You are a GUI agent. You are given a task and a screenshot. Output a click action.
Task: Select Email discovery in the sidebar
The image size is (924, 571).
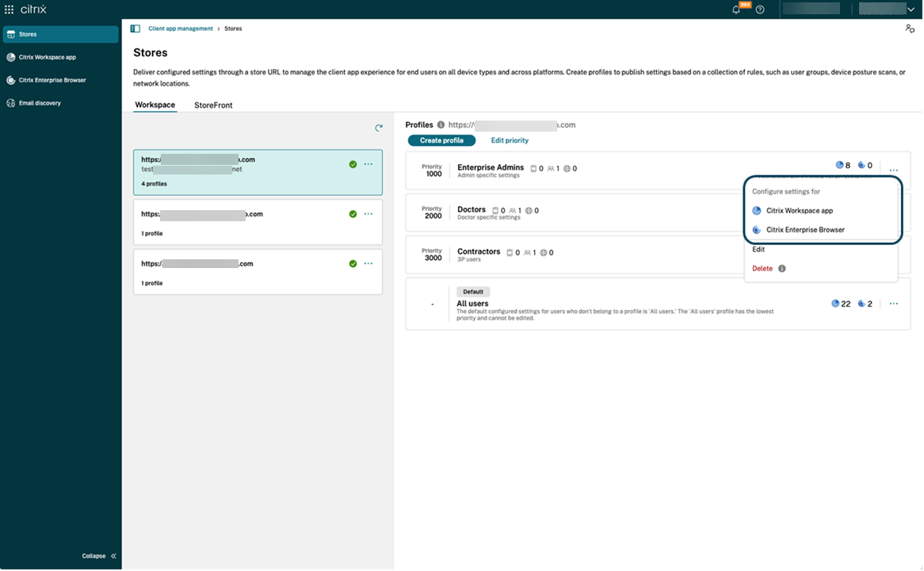[39, 102]
